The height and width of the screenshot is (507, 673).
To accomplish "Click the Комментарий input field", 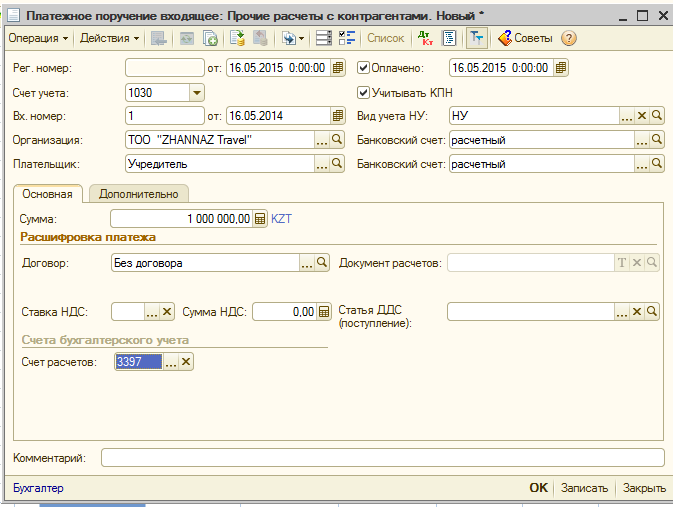I will 383,458.
